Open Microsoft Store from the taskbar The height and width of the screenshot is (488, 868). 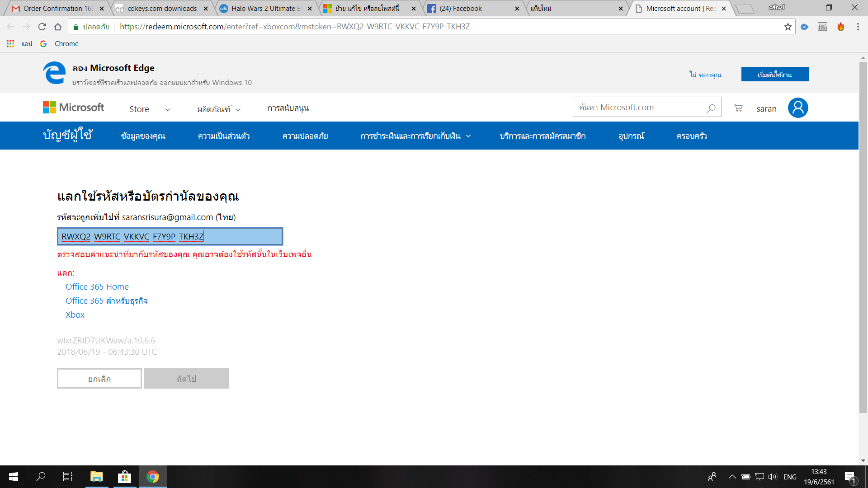124,477
